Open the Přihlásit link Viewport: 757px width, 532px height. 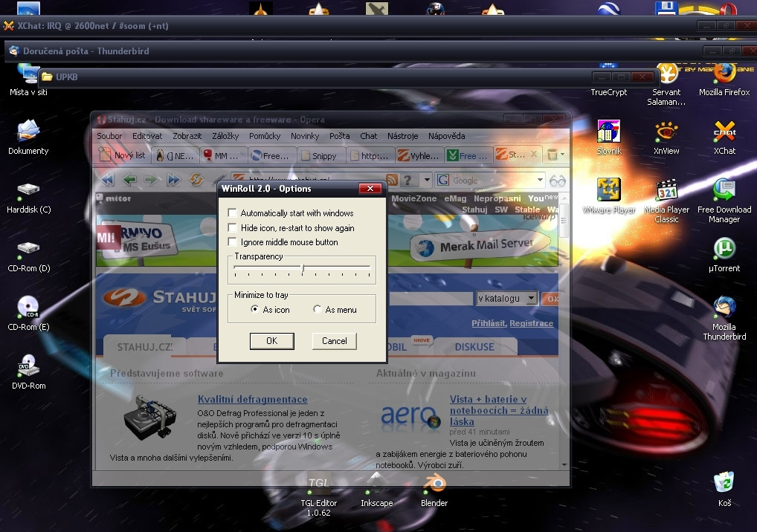pyautogui.click(x=488, y=323)
